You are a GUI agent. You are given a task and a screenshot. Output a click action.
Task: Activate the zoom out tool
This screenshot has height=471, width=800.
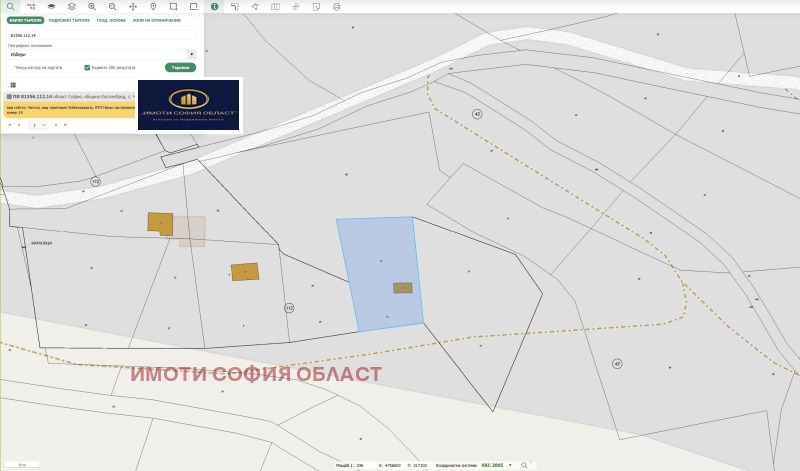[x=113, y=7]
